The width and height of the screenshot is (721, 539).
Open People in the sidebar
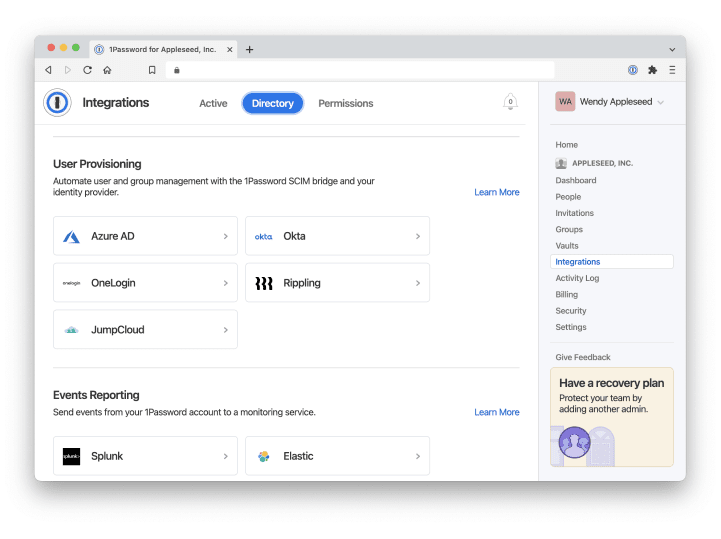568,197
